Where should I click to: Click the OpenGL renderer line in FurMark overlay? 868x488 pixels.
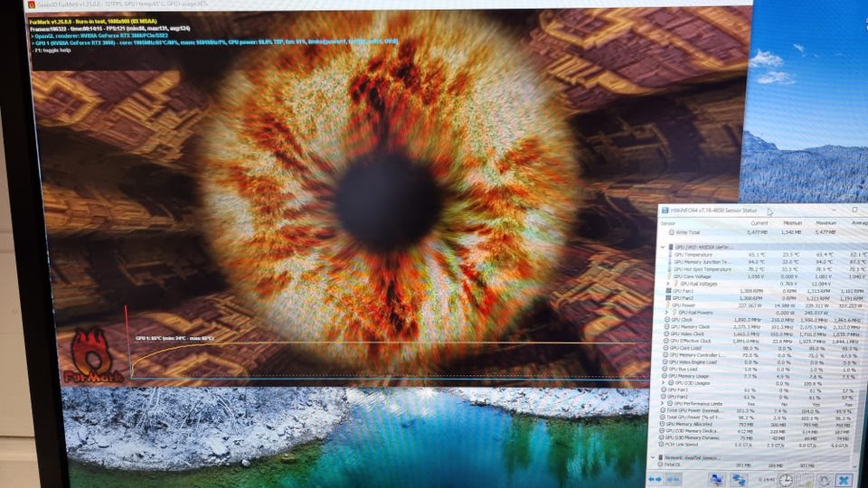pos(99,35)
